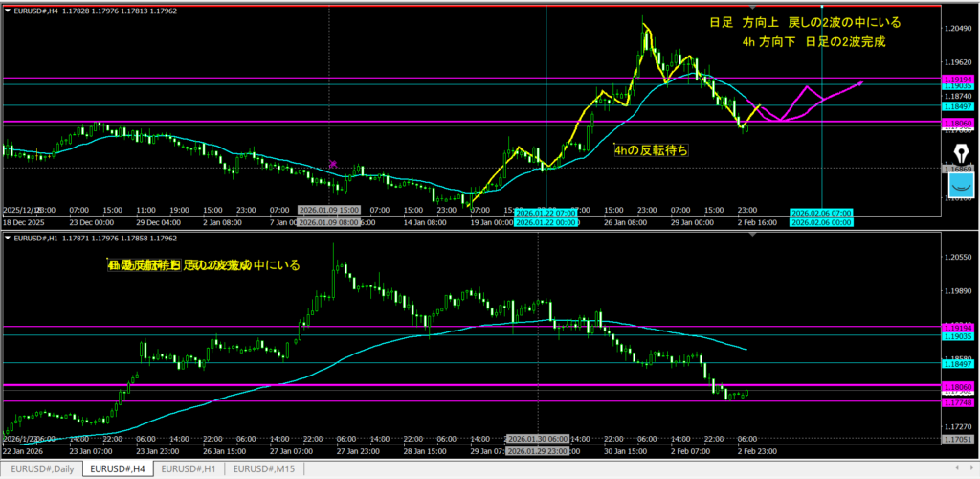
Task: Click the white pen nib icon
Action: point(962,153)
